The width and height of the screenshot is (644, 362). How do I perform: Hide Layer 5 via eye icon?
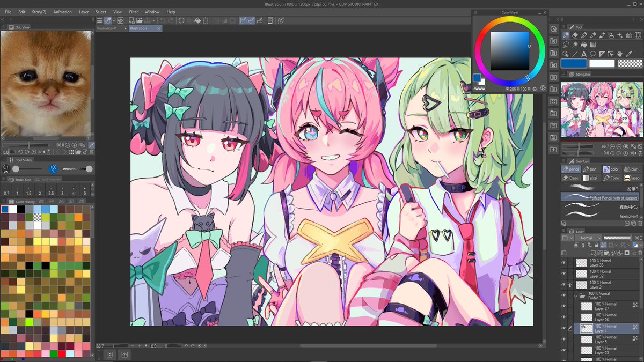(x=563, y=339)
